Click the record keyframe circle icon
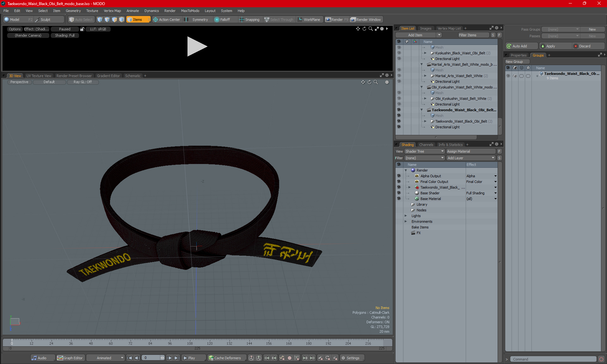The height and width of the screenshot is (364, 607). (289, 358)
